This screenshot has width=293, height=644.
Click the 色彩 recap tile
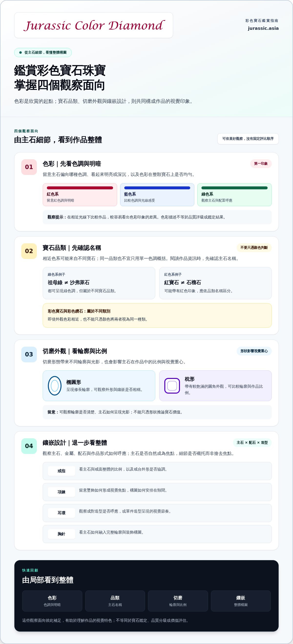point(52,601)
